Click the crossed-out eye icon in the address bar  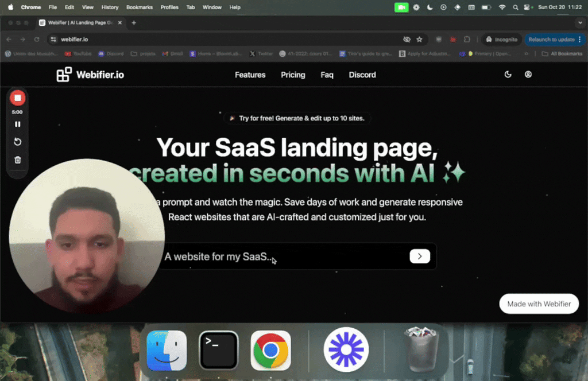tap(407, 40)
